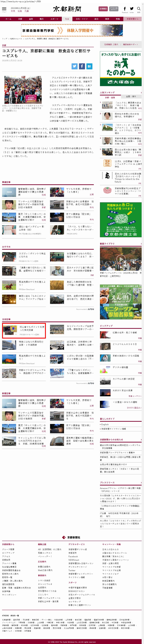Select the 京都・滋賀 ranking tab
144x644 pixels.
(x=110, y=98)
